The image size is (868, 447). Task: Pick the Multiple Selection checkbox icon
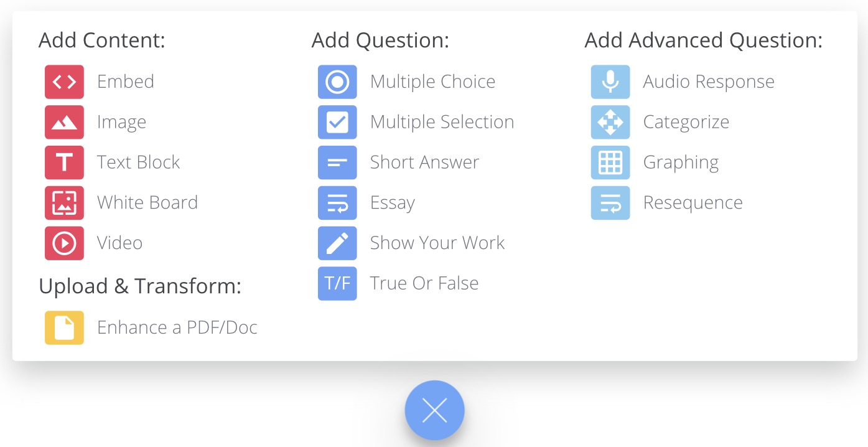(x=337, y=122)
